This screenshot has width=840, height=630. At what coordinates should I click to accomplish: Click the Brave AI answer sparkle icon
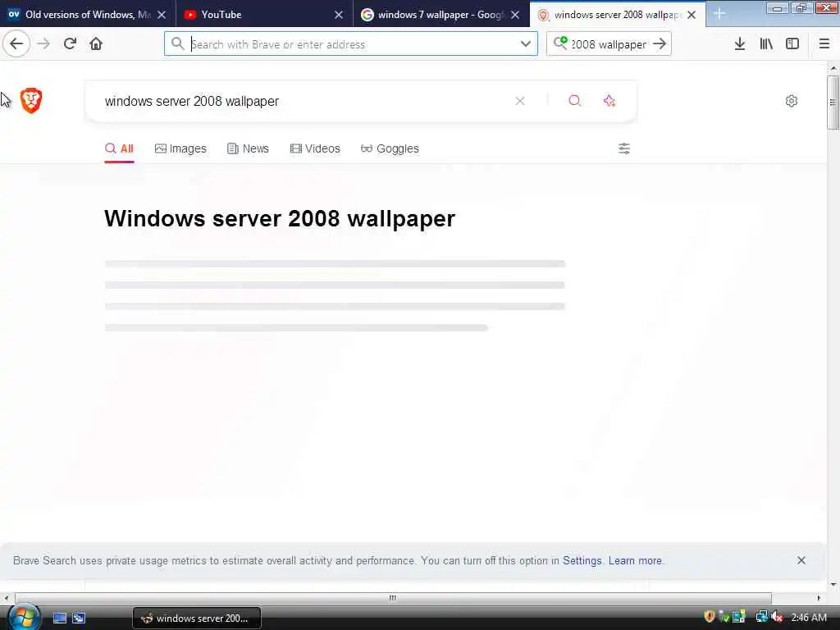pyautogui.click(x=609, y=101)
